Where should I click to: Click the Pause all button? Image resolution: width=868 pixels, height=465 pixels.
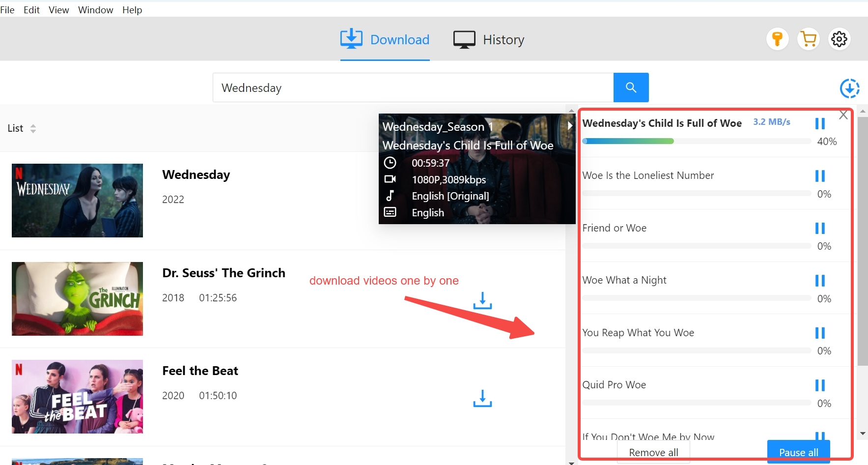click(x=799, y=452)
